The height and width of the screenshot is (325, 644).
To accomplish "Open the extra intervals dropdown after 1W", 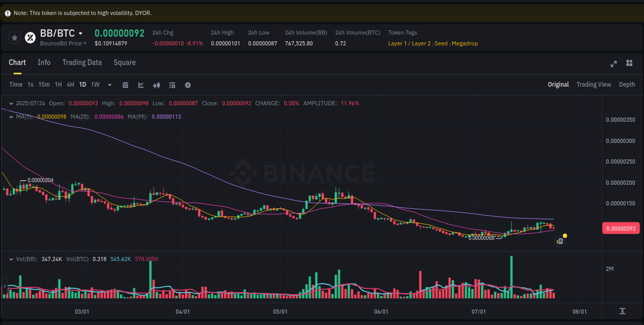I will [109, 85].
